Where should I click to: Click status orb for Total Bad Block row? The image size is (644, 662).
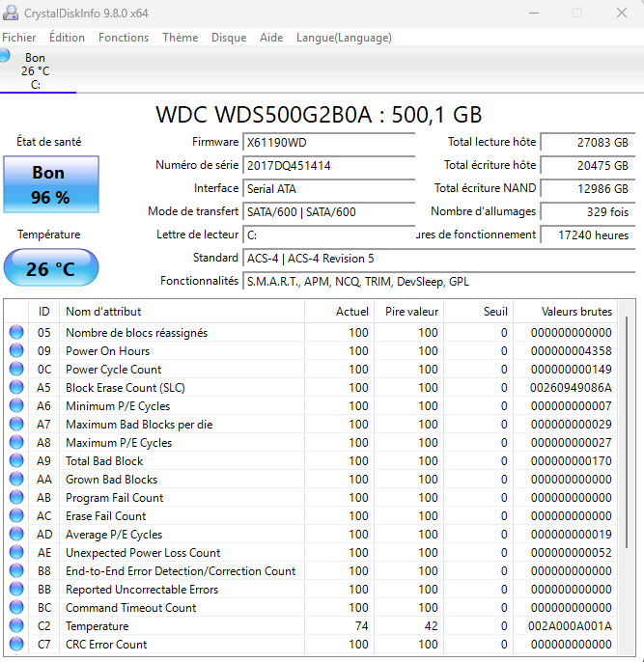16,460
